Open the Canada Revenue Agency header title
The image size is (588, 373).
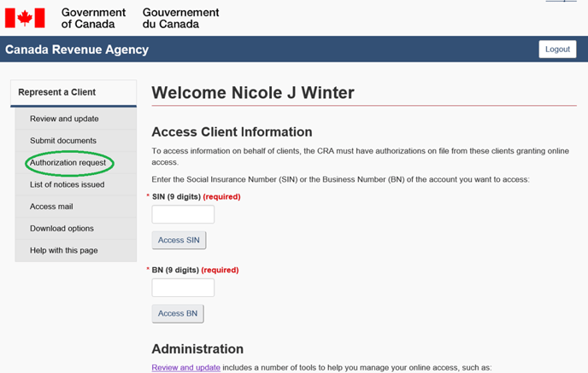tap(77, 50)
